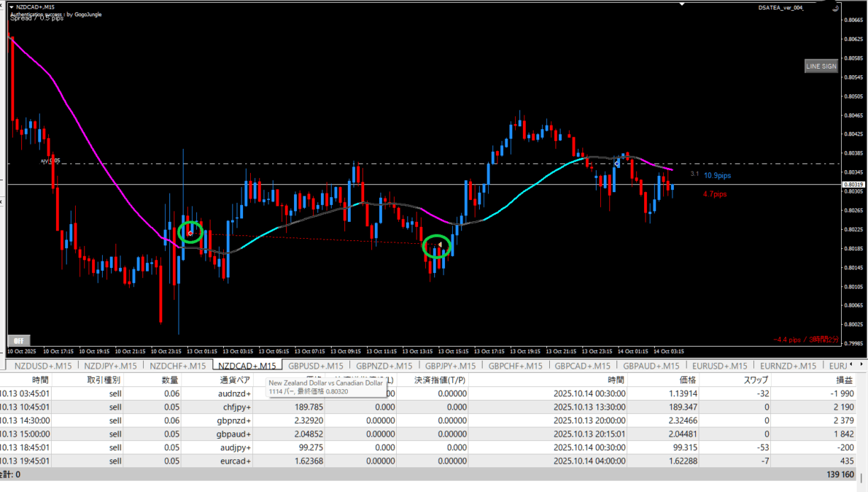Image resolution: width=868 pixels, height=492 pixels.
Task: Toggle the OFF switch at chart bottom-left
Action: [18, 340]
